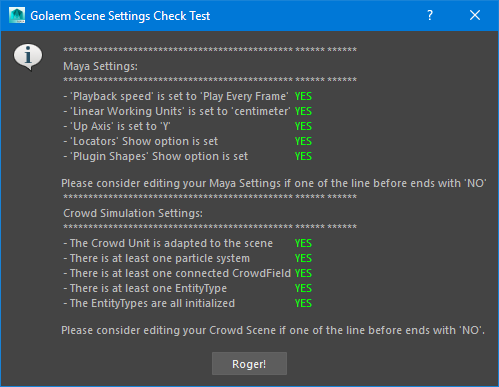This screenshot has height=387, width=499.
Task: Select the YES status for Linear Working Units
Action: 303,111
